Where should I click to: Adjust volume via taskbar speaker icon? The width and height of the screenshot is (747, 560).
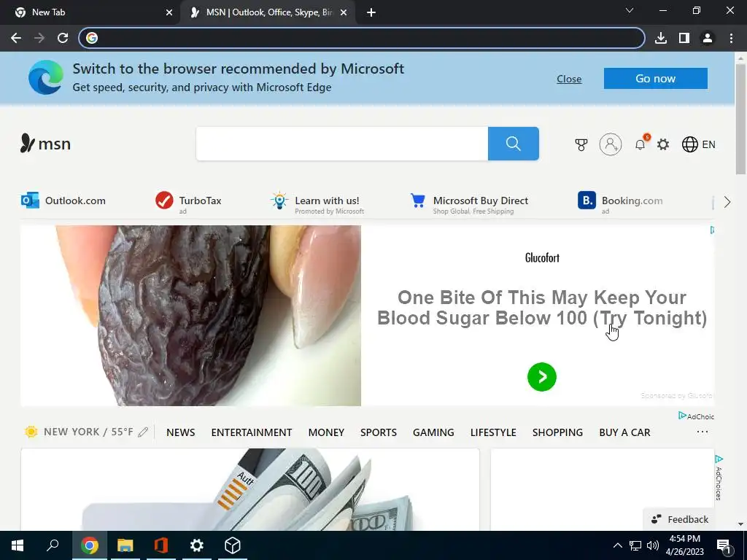(x=653, y=545)
